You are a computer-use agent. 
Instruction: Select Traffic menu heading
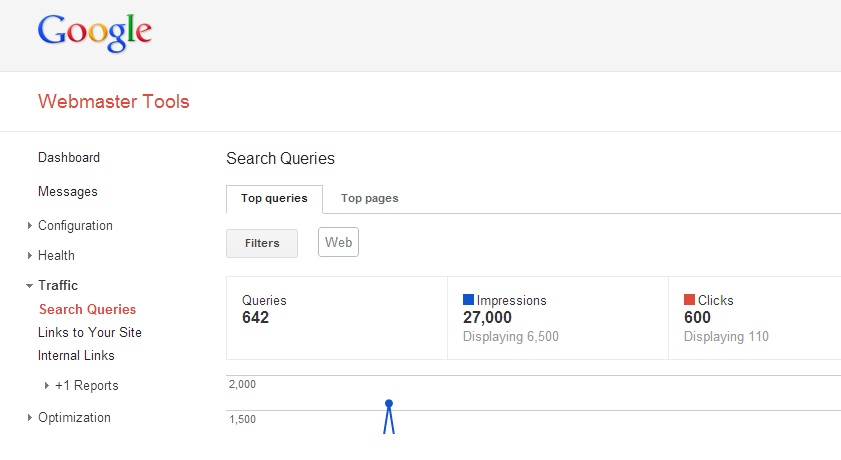tap(58, 285)
